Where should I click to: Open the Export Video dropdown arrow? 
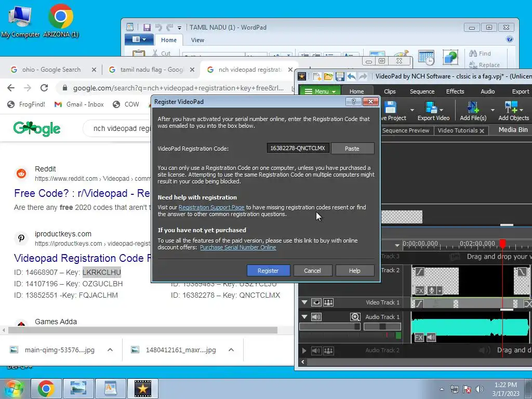pos(442,110)
